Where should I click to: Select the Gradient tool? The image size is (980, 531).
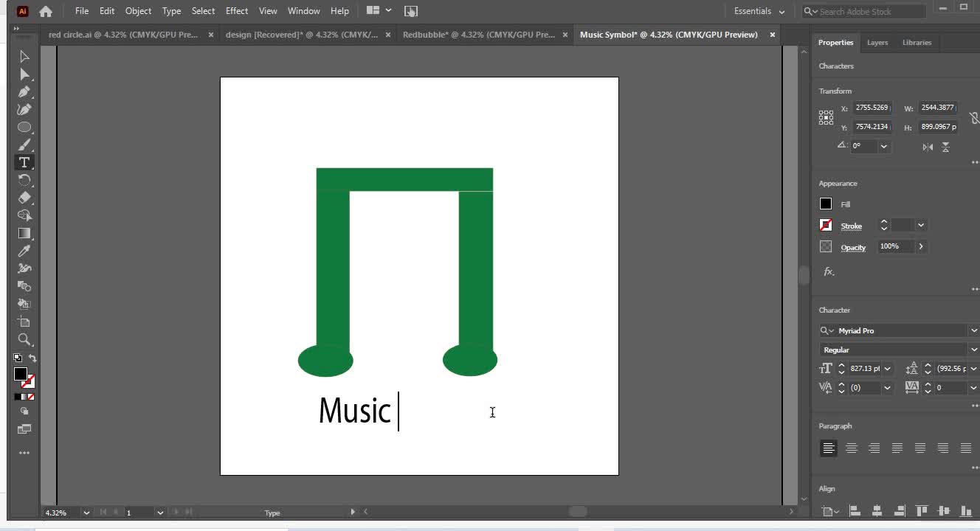(24, 233)
